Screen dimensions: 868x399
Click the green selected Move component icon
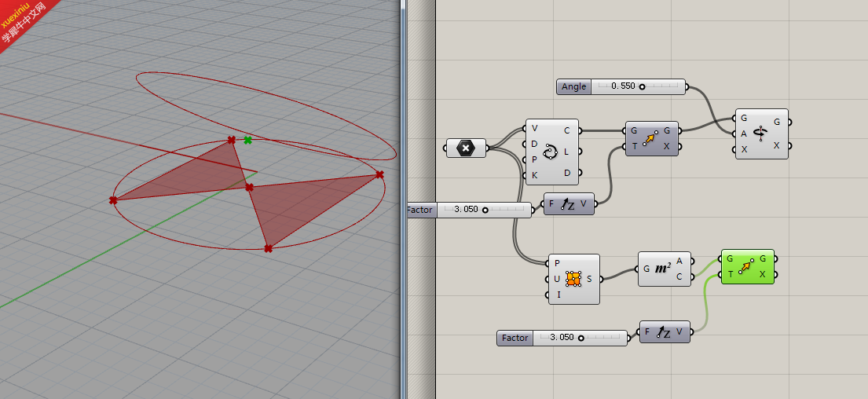pyautogui.click(x=746, y=267)
